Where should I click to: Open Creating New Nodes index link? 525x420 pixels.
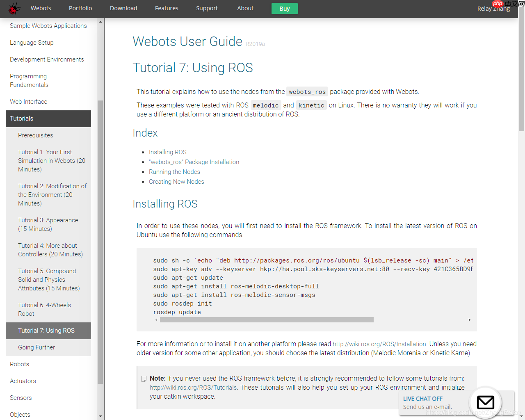click(x=176, y=182)
